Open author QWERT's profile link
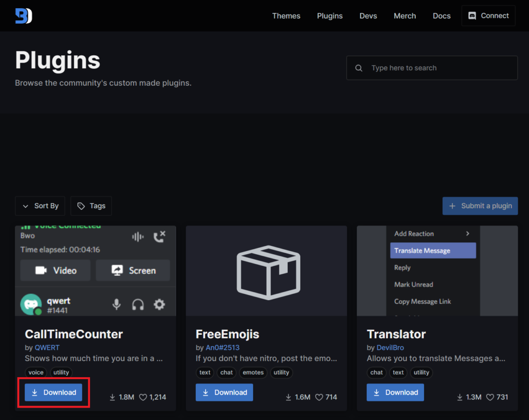This screenshot has width=529, height=420. (47, 348)
